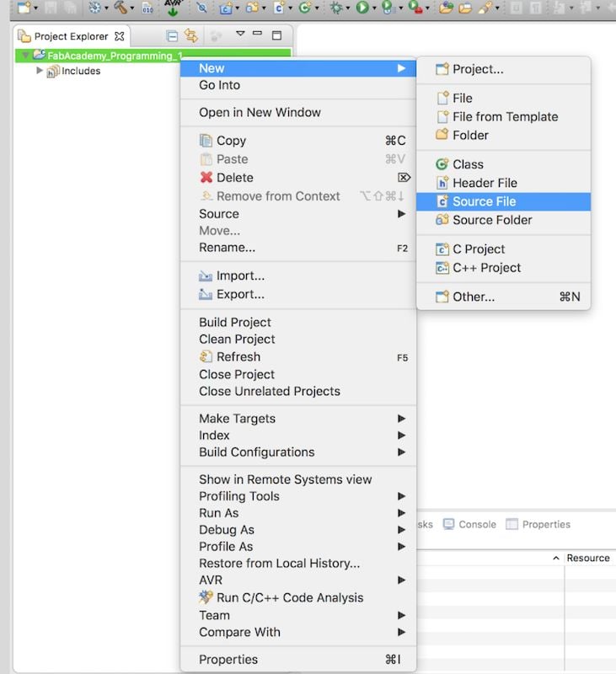
Task: Select Folder in the New submenu
Action: click(503, 135)
